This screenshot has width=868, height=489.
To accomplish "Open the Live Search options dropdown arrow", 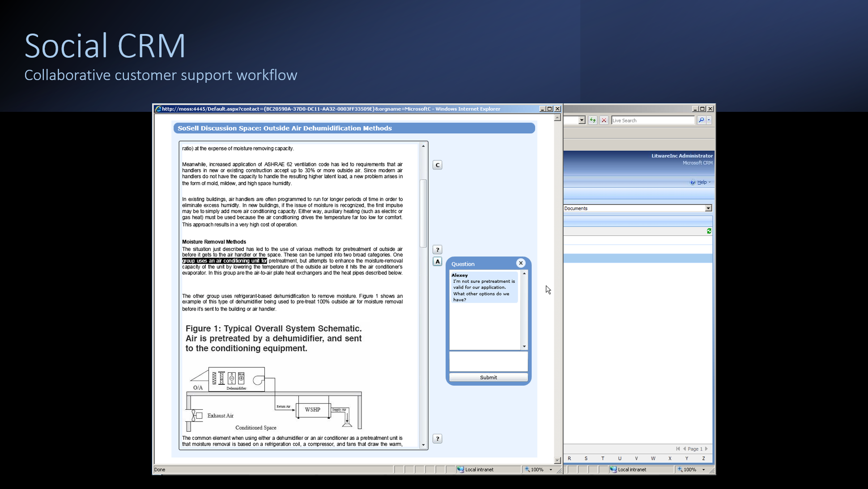I will [709, 120].
